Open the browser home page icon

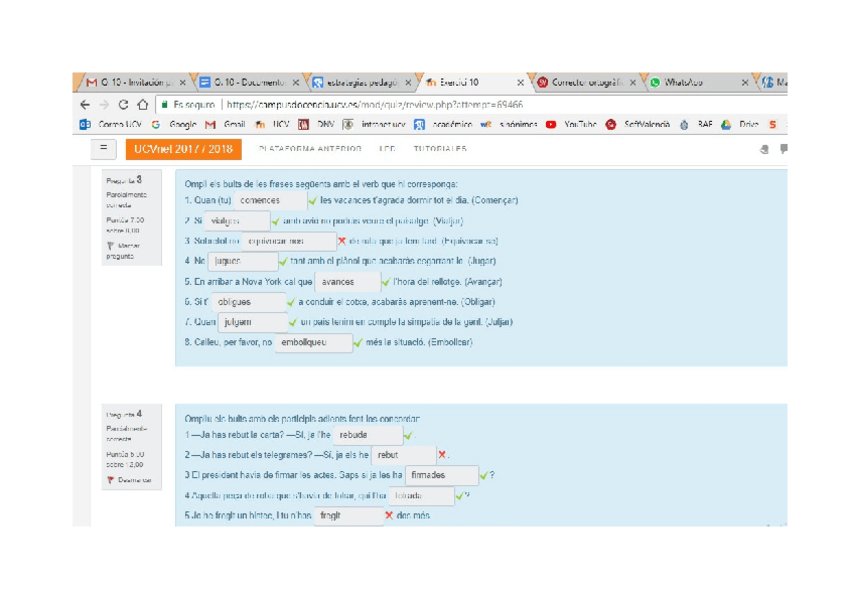point(142,104)
